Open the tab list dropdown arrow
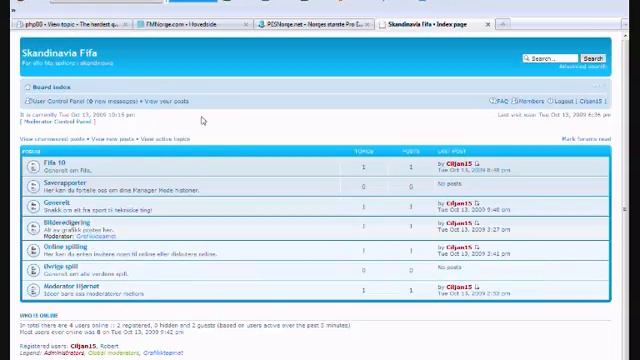Viewport: 640px width, 360px height. click(624, 24)
